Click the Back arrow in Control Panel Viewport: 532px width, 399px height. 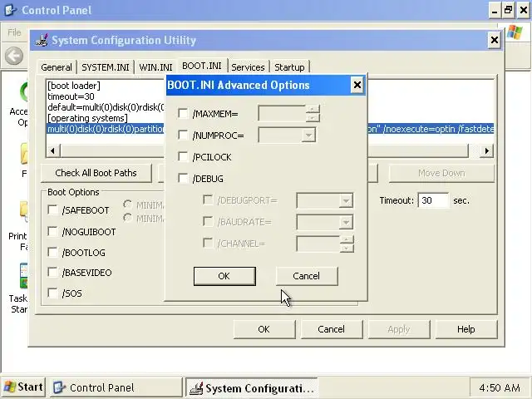point(14,56)
